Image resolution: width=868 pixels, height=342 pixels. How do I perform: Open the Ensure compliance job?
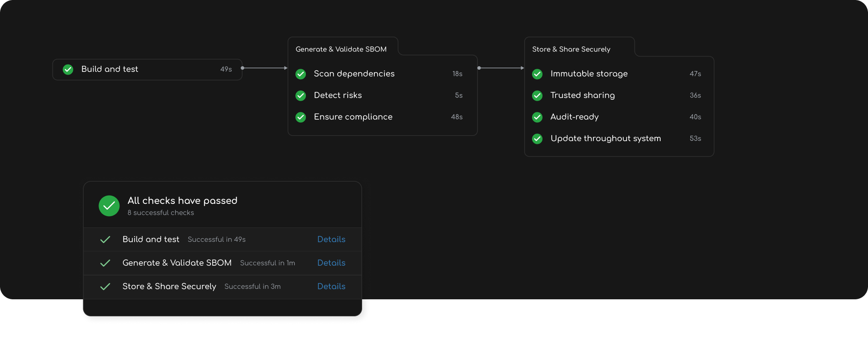click(x=379, y=117)
